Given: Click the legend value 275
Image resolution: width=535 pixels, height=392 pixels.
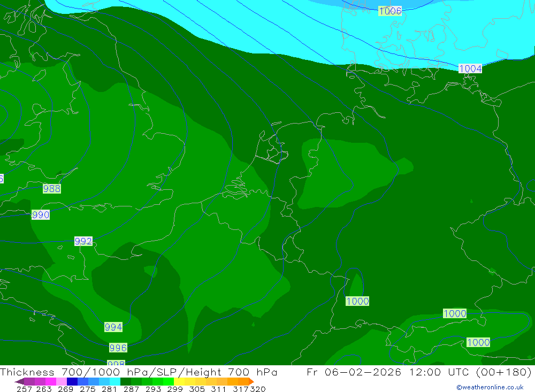Looking at the screenshot, I should coord(87,389).
